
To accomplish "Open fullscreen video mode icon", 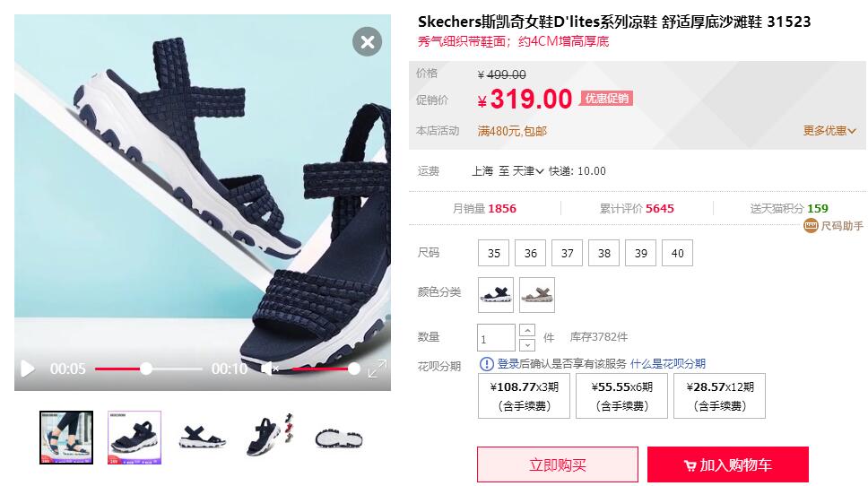I will coord(378,369).
